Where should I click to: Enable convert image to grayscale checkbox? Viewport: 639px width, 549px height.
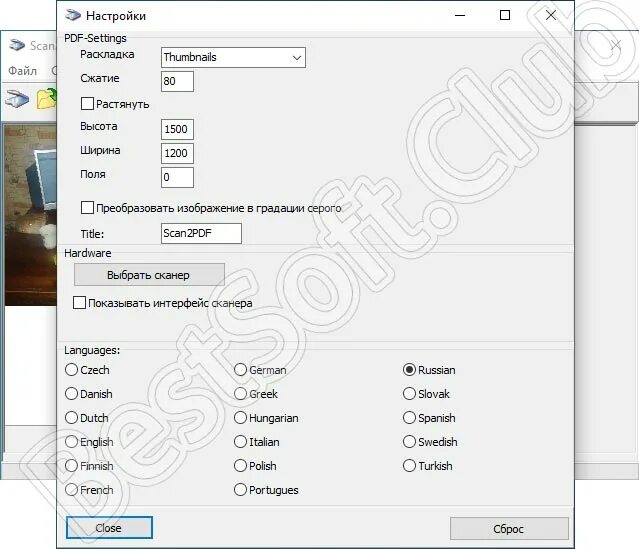[87, 207]
